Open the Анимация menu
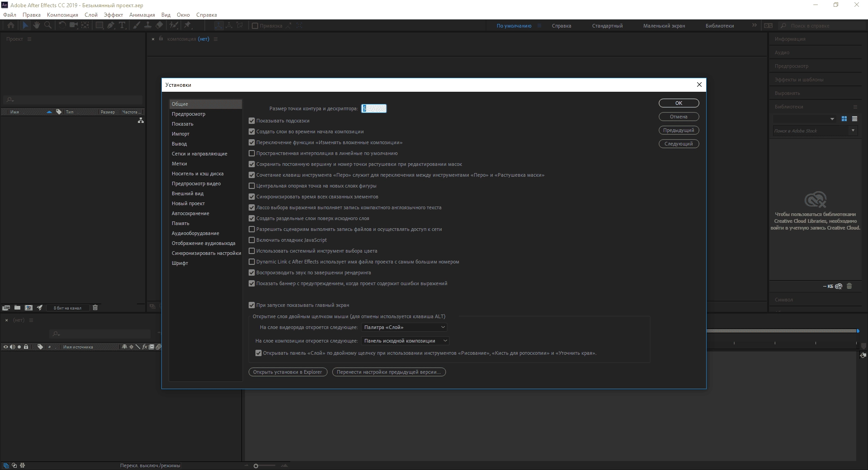Viewport: 868px width, 470px height. 142,14
